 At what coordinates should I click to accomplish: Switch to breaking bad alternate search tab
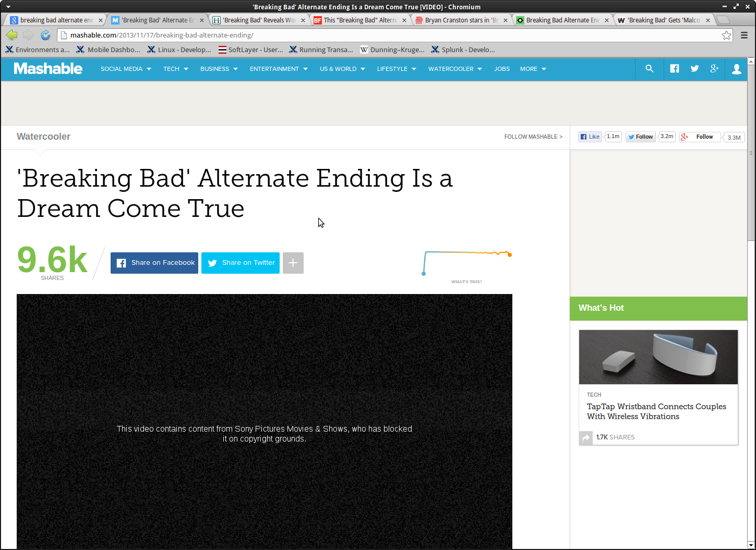[x=56, y=20]
